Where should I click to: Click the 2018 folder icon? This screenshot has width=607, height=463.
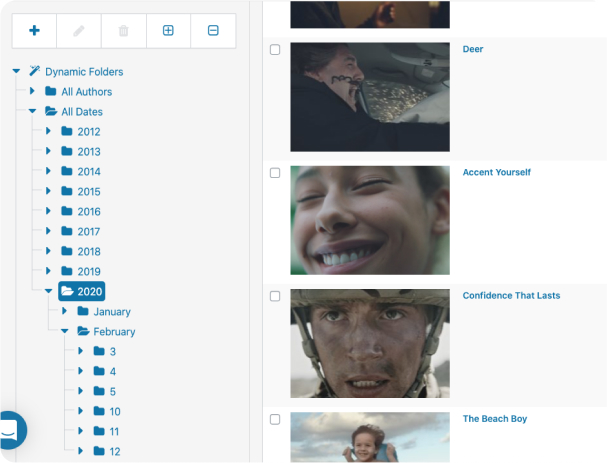[67, 251]
